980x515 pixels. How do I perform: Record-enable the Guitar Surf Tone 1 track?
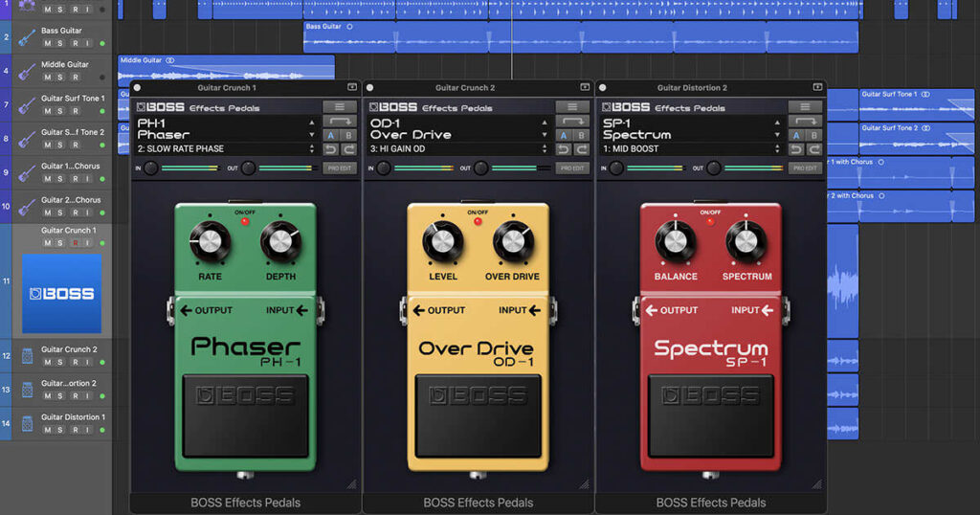point(75,111)
